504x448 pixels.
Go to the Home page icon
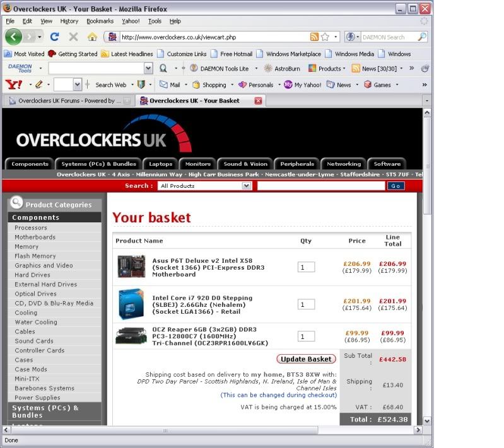92,37
